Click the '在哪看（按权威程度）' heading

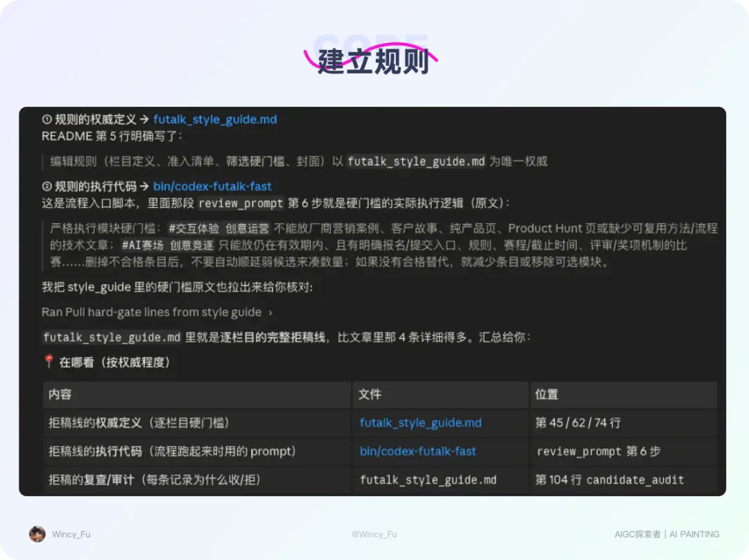pos(114,362)
